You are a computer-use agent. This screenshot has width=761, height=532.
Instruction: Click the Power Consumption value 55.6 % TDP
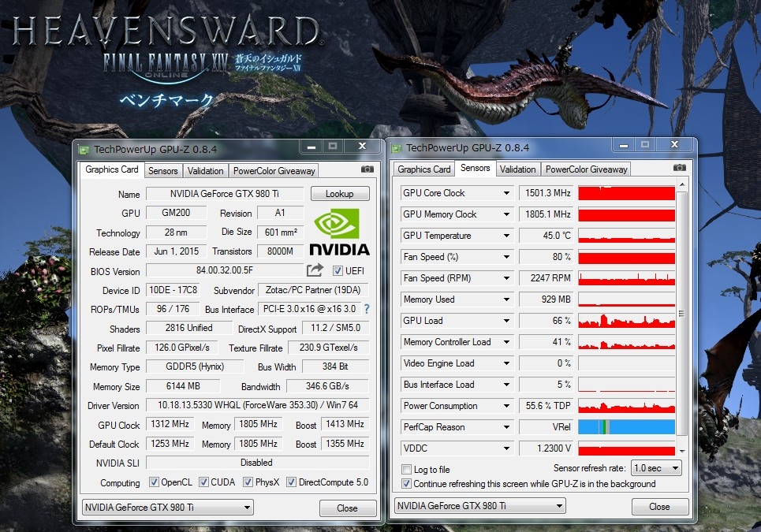tap(546, 406)
